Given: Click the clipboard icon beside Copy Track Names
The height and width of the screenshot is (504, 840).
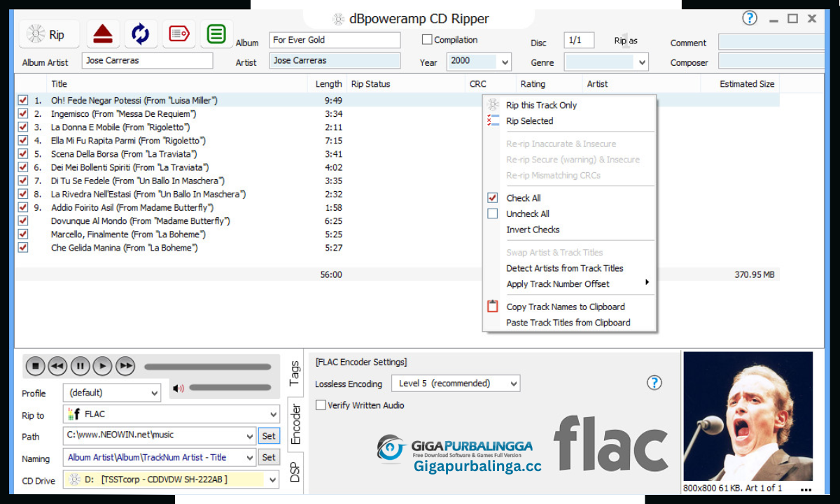Looking at the screenshot, I should coord(493,307).
